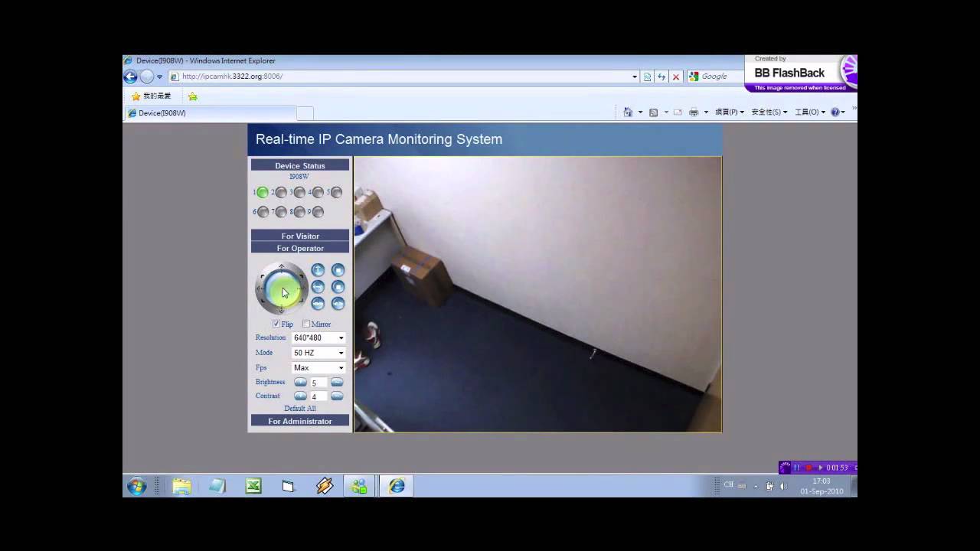Select camera device status light 3

[x=299, y=193]
